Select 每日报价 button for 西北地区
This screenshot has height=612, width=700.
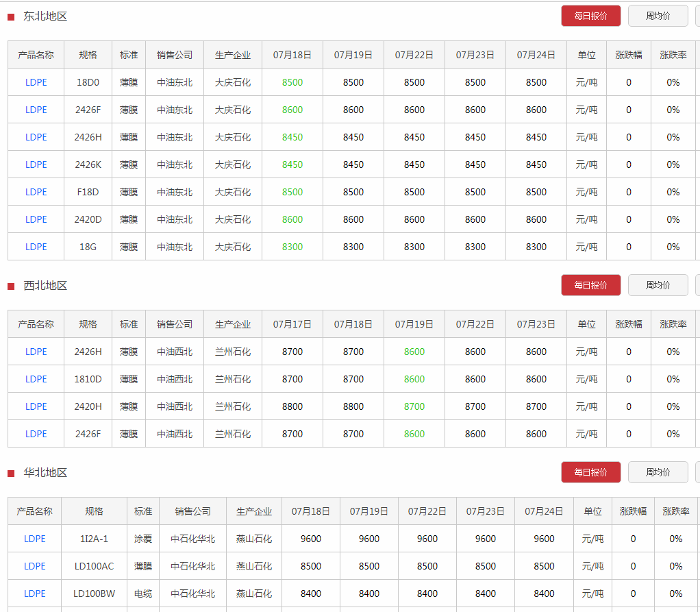pos(590,286)
